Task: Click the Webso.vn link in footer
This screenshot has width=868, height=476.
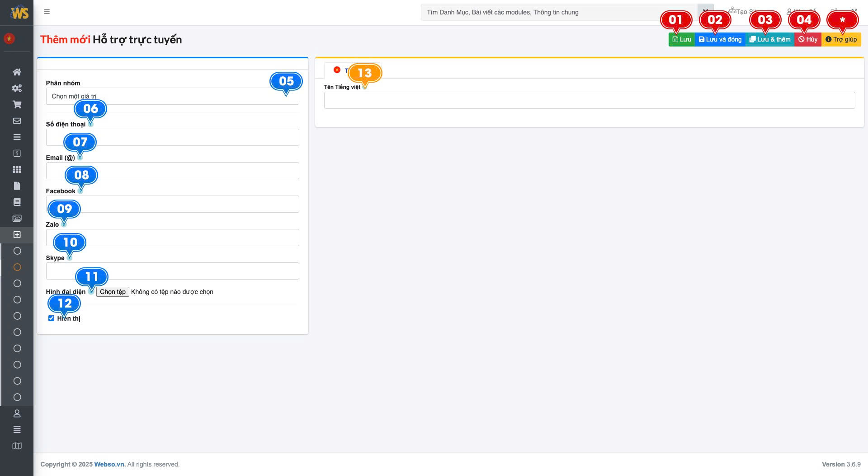Action: 109,464
